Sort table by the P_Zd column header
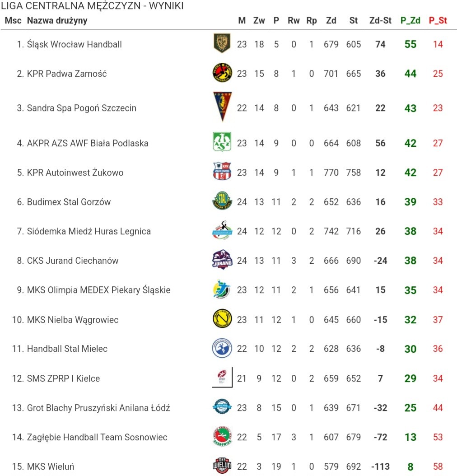 [410, 20]
